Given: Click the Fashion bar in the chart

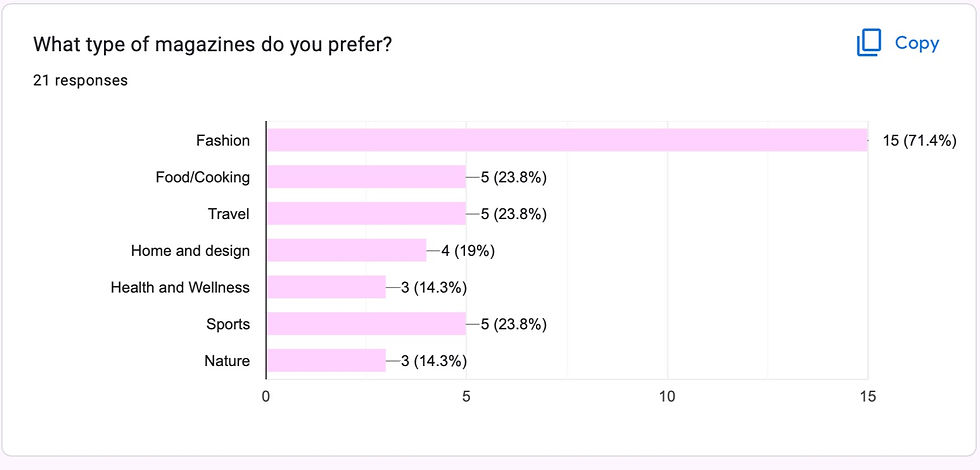Looking at the screenshot, I should click(566, 140).
